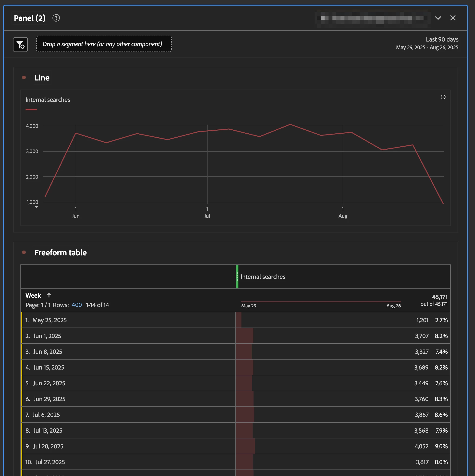Click the Week dimension header
Screen dimensions: 475x476
33,295
